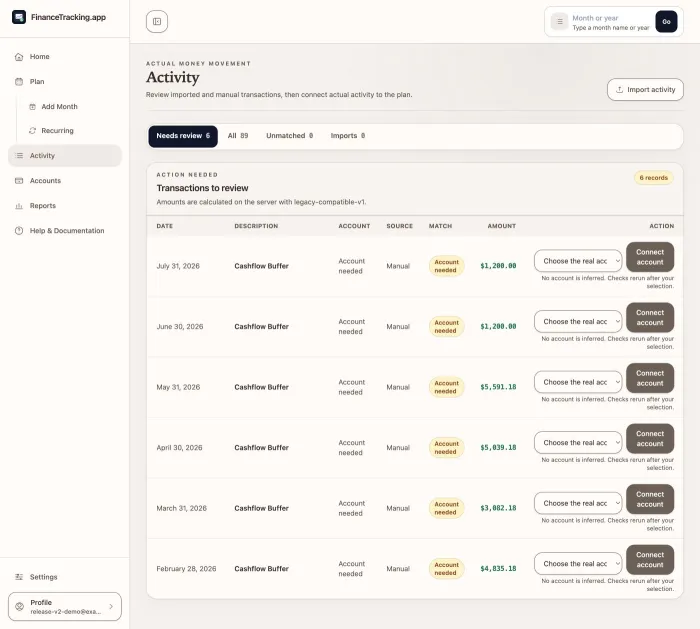Click the Settings sliders icon
700x629 pixels.
click(19, 577)
